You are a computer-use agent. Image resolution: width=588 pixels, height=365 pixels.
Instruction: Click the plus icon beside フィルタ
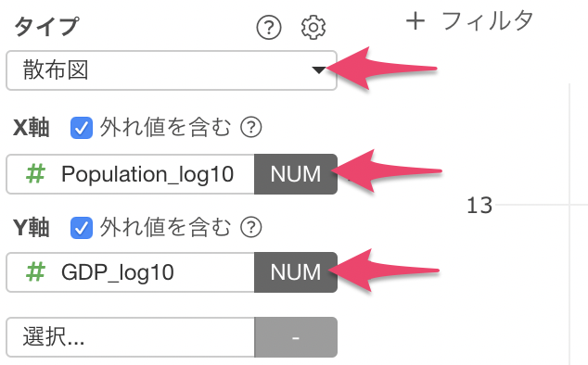tap(415, 21)
